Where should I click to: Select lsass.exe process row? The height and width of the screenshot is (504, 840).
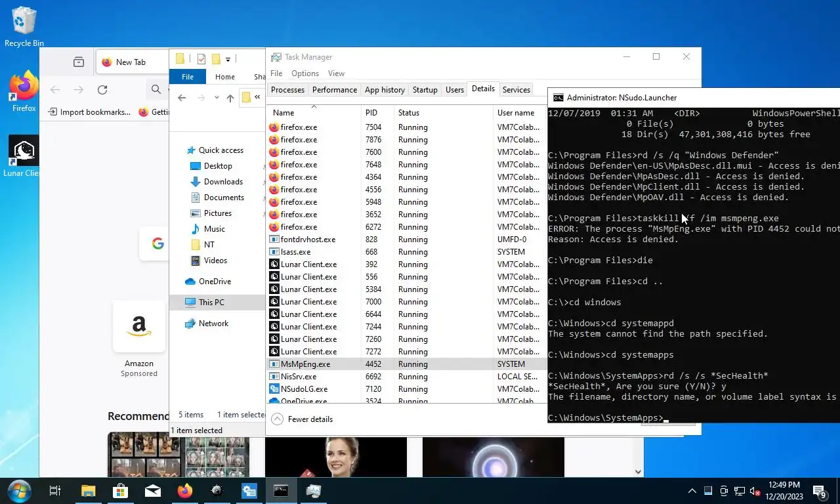[406, 252]
